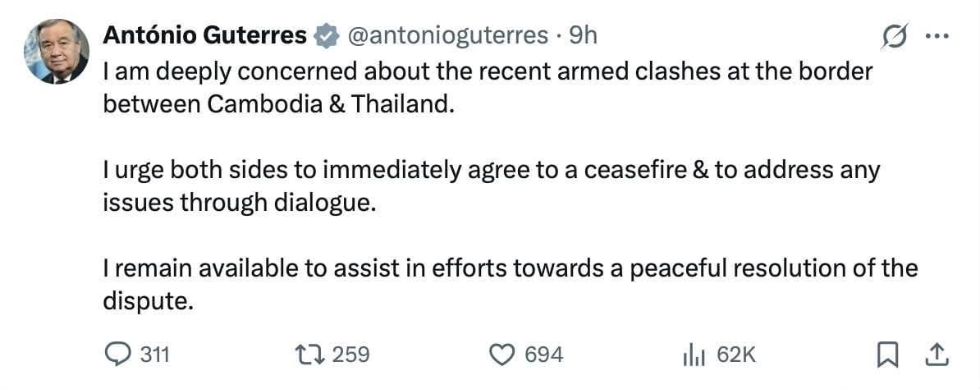Click the blue verified badge
The image size is (980, 389).
pos(326,37)
